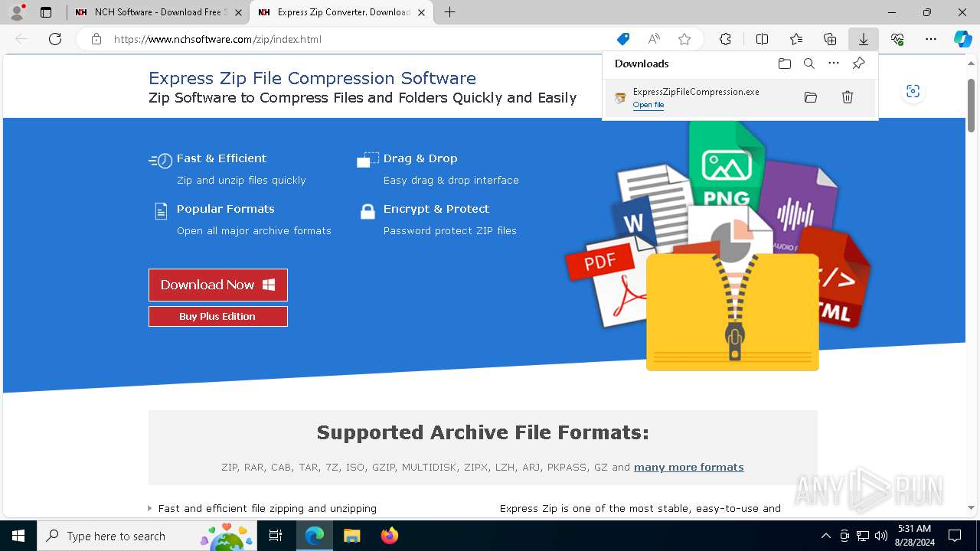Click the Express Zip File Compression Software title
This screenshot has height=551, width=980.
(x=312, y=78)
